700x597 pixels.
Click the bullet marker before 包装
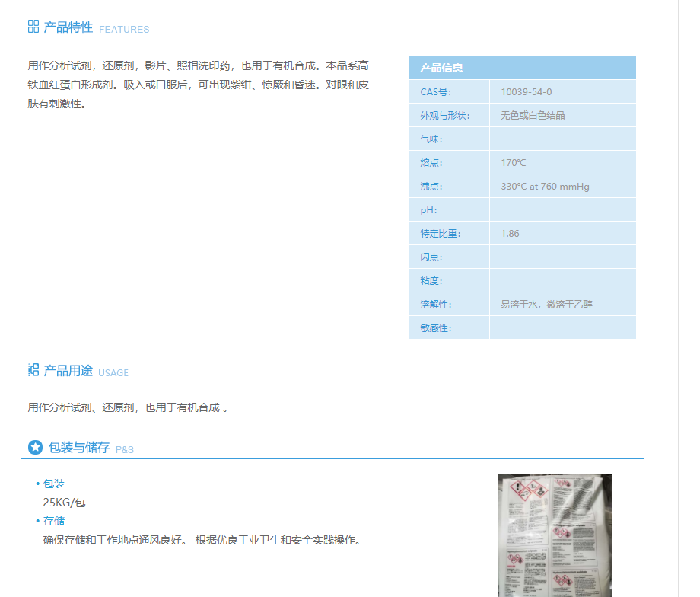[36, 484]
